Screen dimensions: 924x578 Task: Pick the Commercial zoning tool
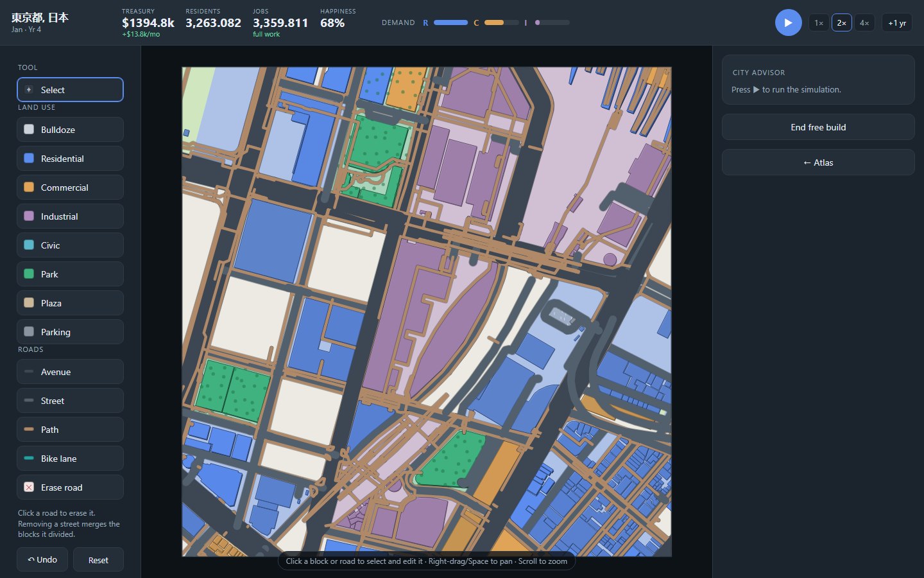(x=70, y=188)
